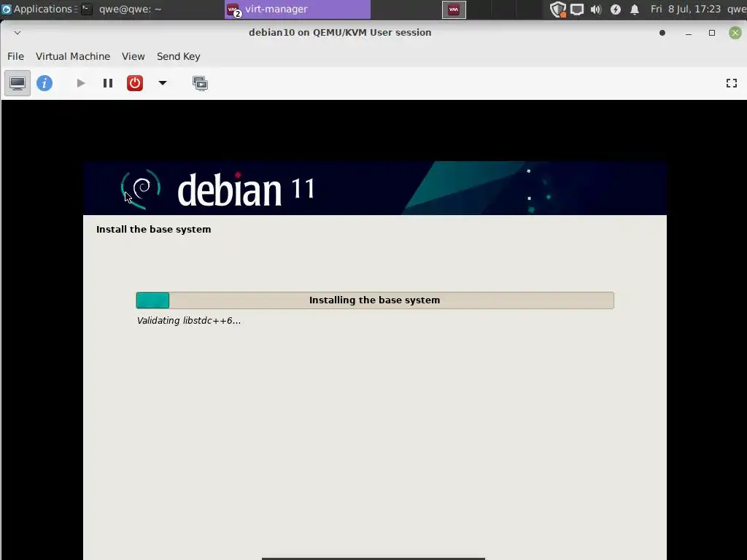The width and height of the screenshot is (747, 560).
Task: Click the workspace switcher thumbnail
Action: pyautogui.click(x=454, y=9)
